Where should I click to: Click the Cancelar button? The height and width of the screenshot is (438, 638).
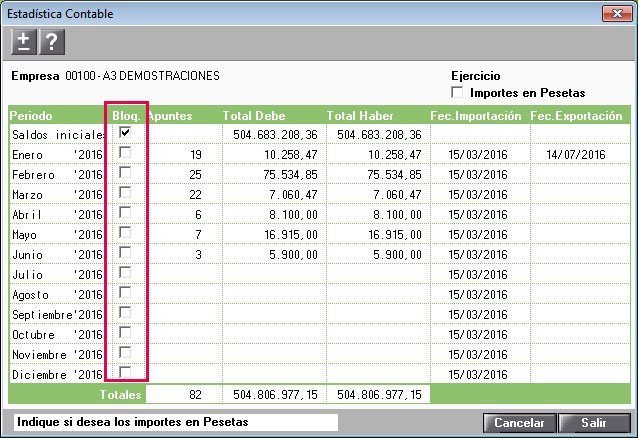pos(519,423)
